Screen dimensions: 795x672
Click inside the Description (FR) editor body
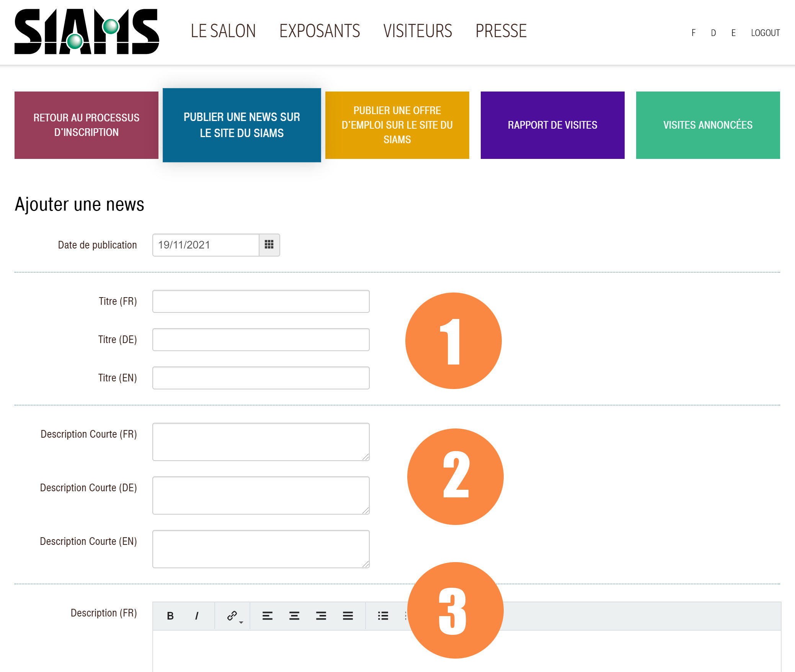467,651
